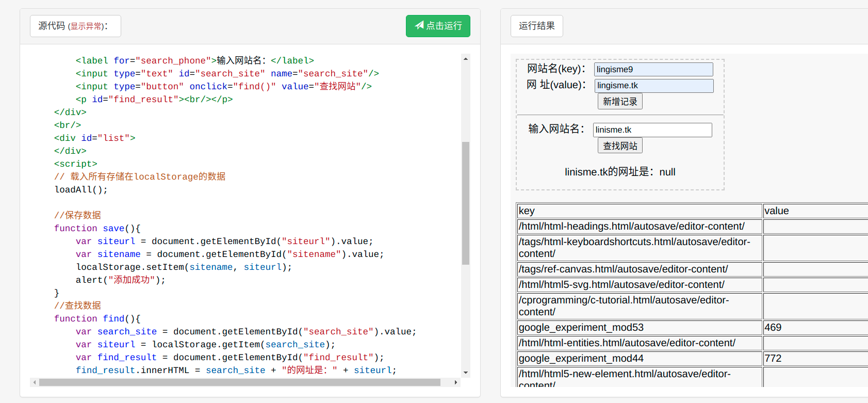Image resolution: width=868 pixels, height=403 pixels.
Task: Click the horizontal scrollbar thumb in code editor
Action: point(240,382)
